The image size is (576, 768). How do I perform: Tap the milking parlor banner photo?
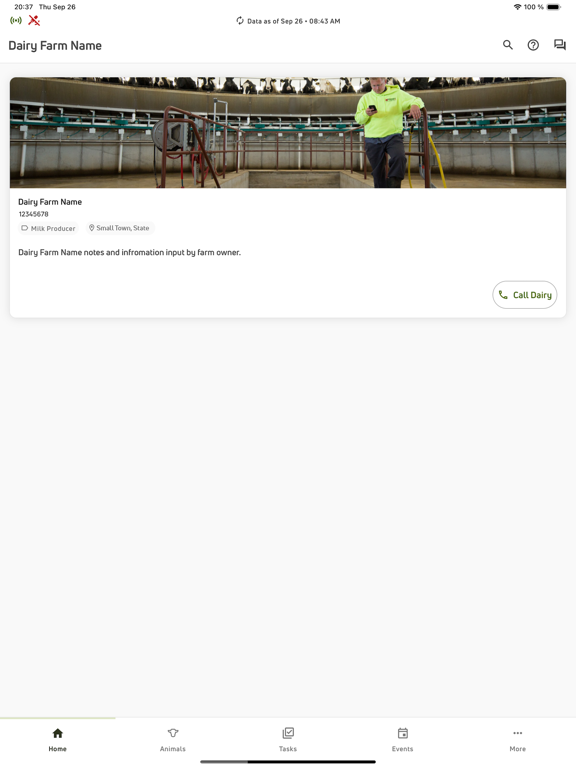(288, 132)
